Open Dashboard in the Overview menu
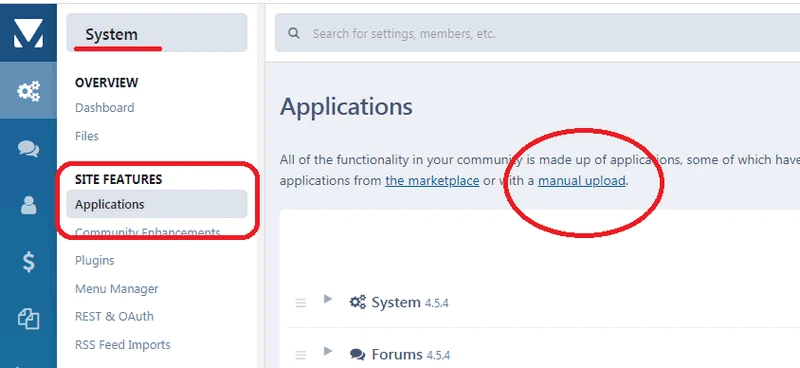Image resolution: width=800 pixels, height=368 pixels. (105, 108)
